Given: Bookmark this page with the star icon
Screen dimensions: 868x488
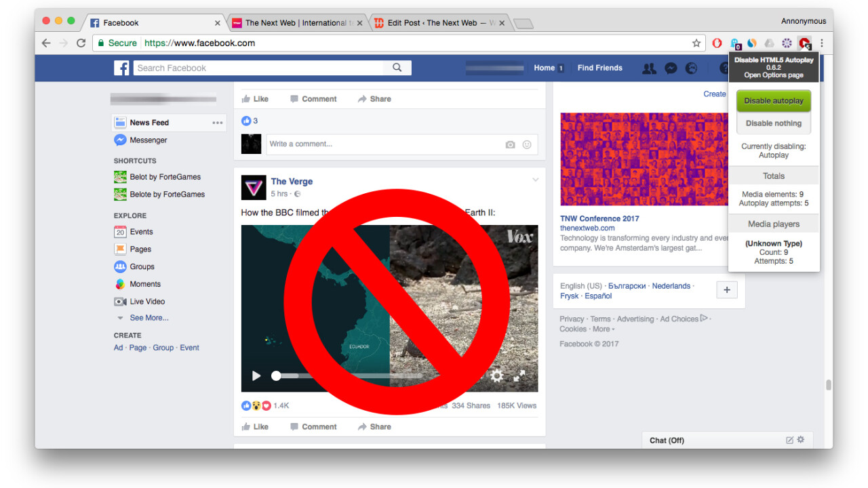Looking at the screenshot, I should click(x=696, y=43).
